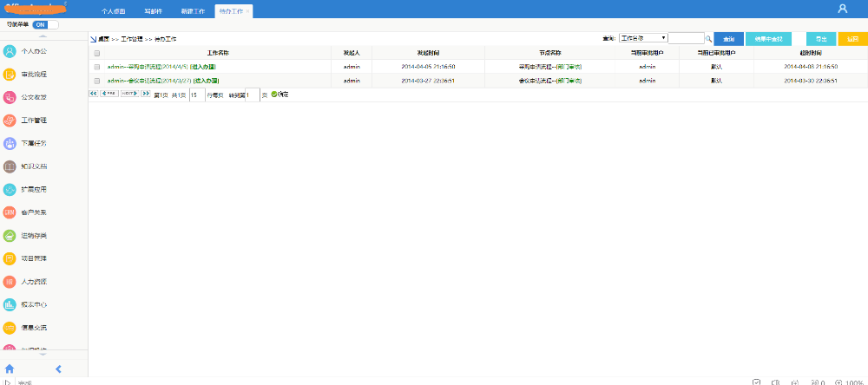The height and width of the screenshot is (385, 868).
Task: Click the 结果中查找 button
Action: point(768,39)
